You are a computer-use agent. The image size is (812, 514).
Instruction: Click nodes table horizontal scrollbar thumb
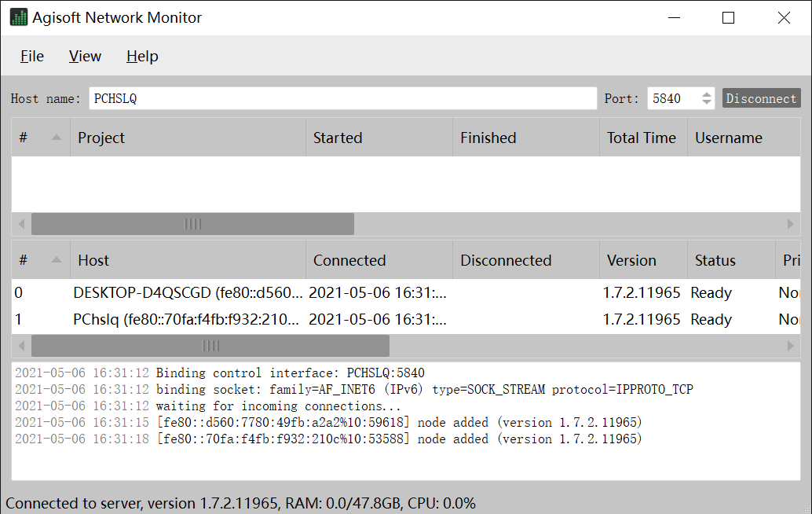[x=210, y=346]
